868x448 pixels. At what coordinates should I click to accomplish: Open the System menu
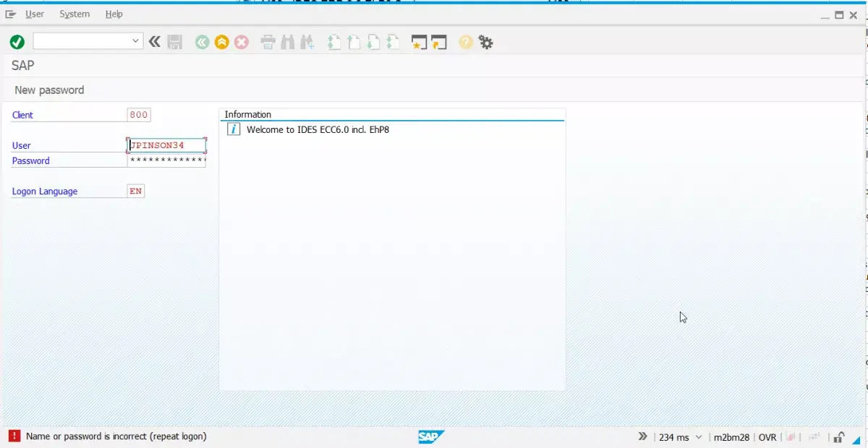coord(75,14)
